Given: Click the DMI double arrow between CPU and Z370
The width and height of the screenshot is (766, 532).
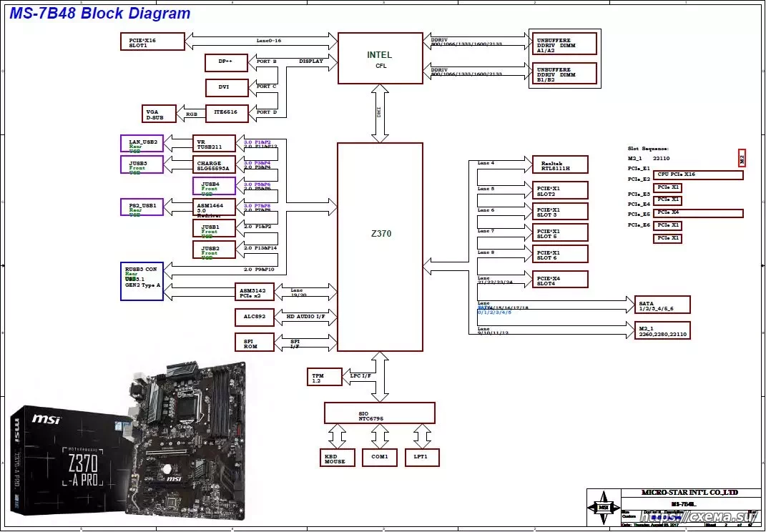Looking at the screenshot, I should 380,113.
